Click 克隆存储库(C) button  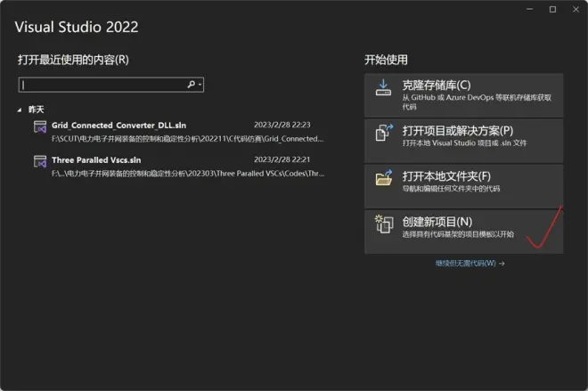click(463, 95)
